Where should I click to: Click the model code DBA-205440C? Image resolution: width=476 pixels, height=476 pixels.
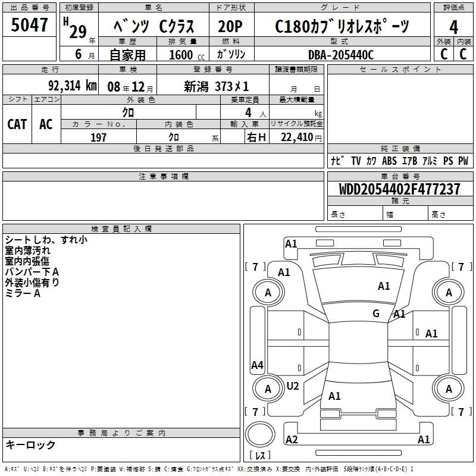tap(341, 55)
